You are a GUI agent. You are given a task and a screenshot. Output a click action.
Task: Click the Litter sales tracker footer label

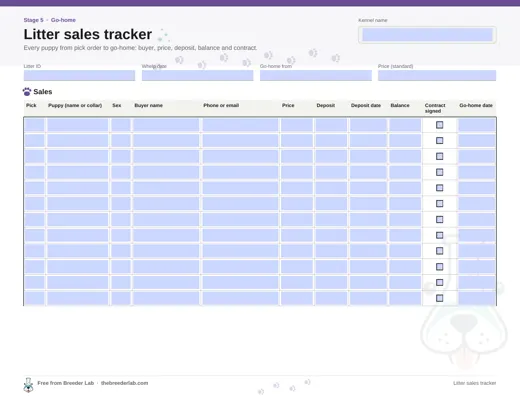(475, 383)
